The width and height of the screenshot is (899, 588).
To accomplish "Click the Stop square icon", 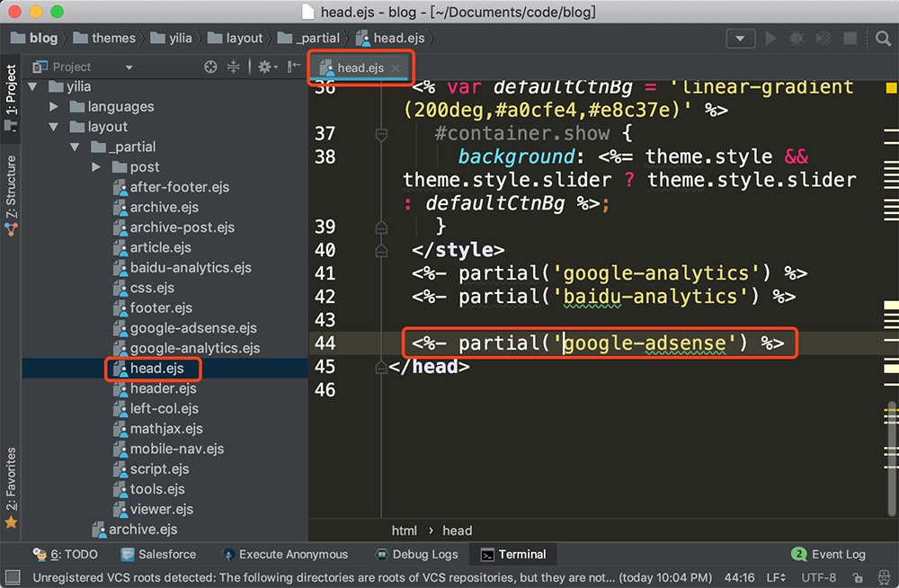I will click(x=850, y=39).
